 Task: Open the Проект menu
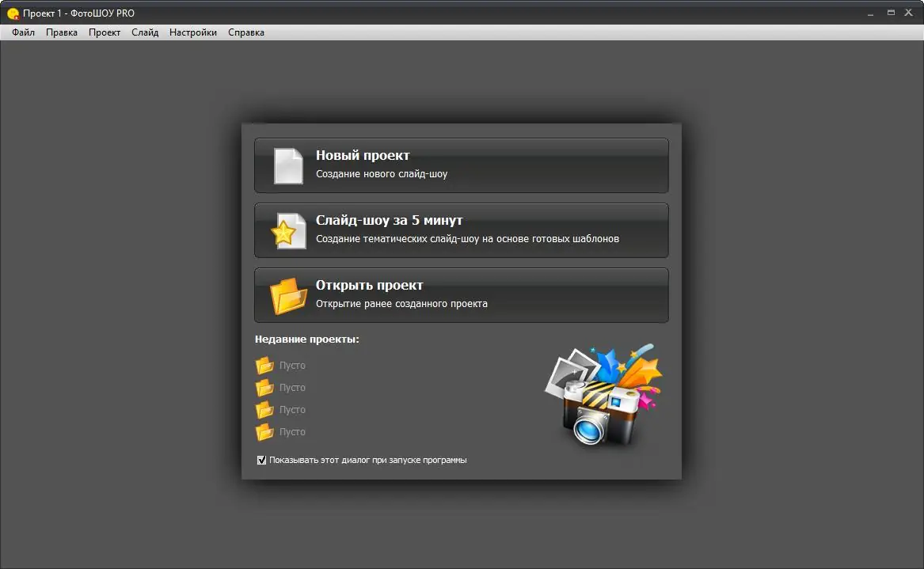[x=105, y=32]
